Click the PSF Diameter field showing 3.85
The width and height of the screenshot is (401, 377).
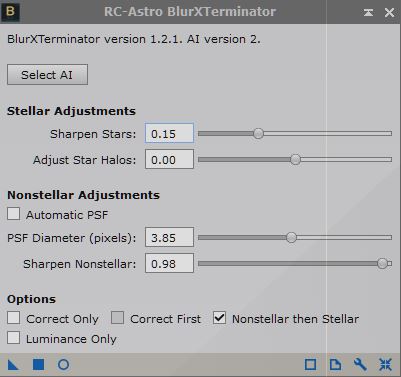click(169, 238)
